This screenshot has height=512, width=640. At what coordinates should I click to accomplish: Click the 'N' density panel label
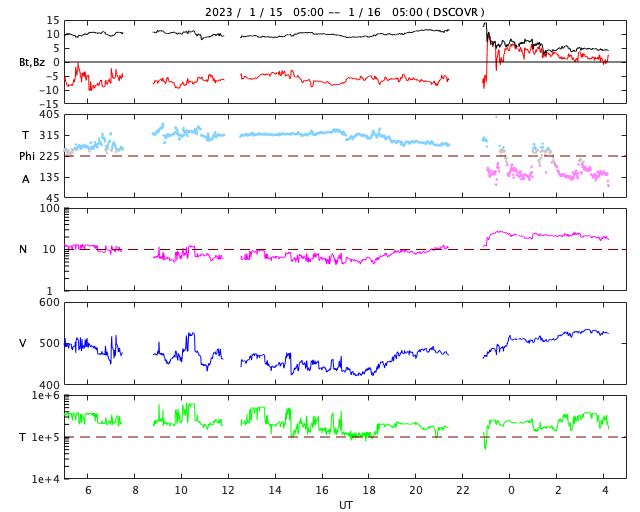coord(23,249)
